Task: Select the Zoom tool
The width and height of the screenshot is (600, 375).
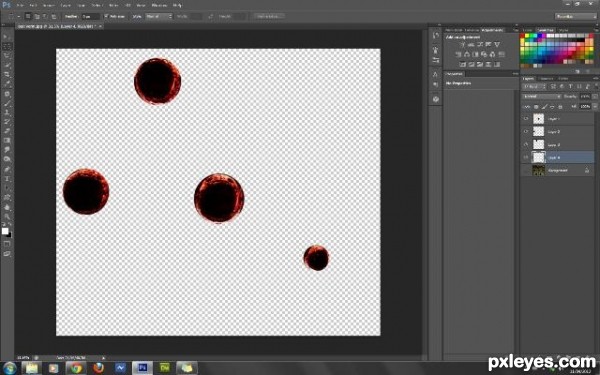Action: 7,216
